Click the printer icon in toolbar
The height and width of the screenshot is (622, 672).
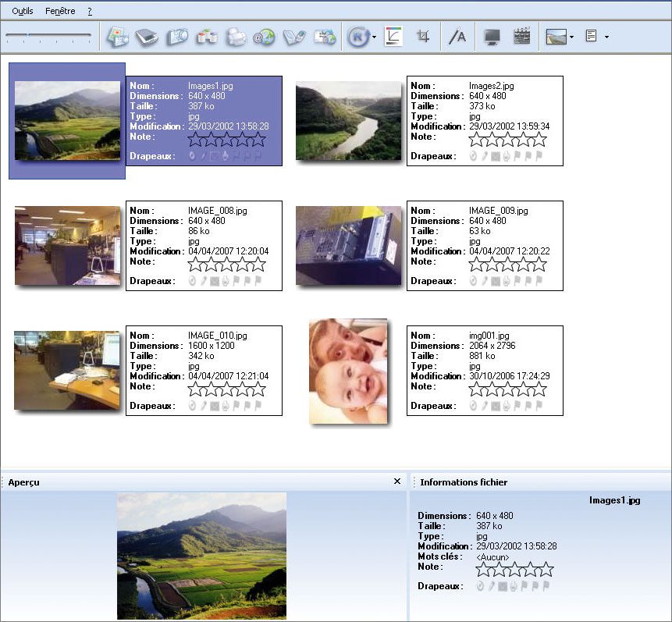pos(236,37)
